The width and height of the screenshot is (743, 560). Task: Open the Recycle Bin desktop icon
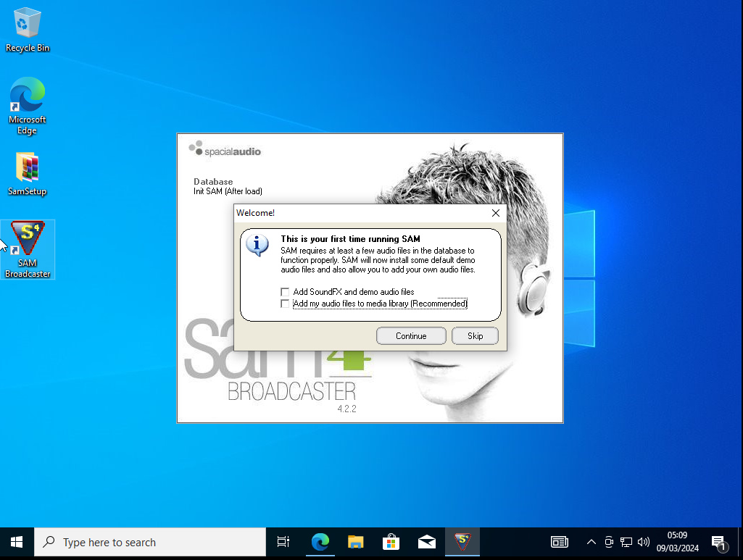coord(28,28)
